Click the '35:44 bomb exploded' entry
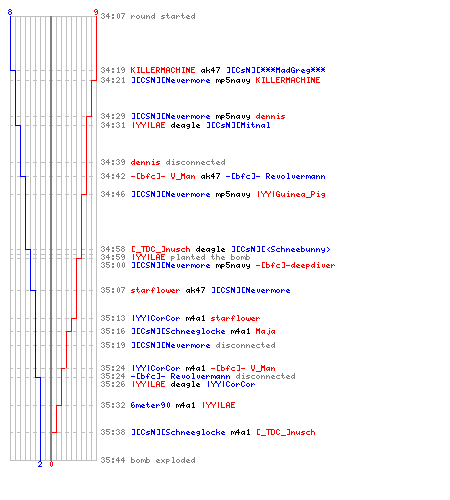The height and width of the screenshot is (500, 450). coord(148,460)
